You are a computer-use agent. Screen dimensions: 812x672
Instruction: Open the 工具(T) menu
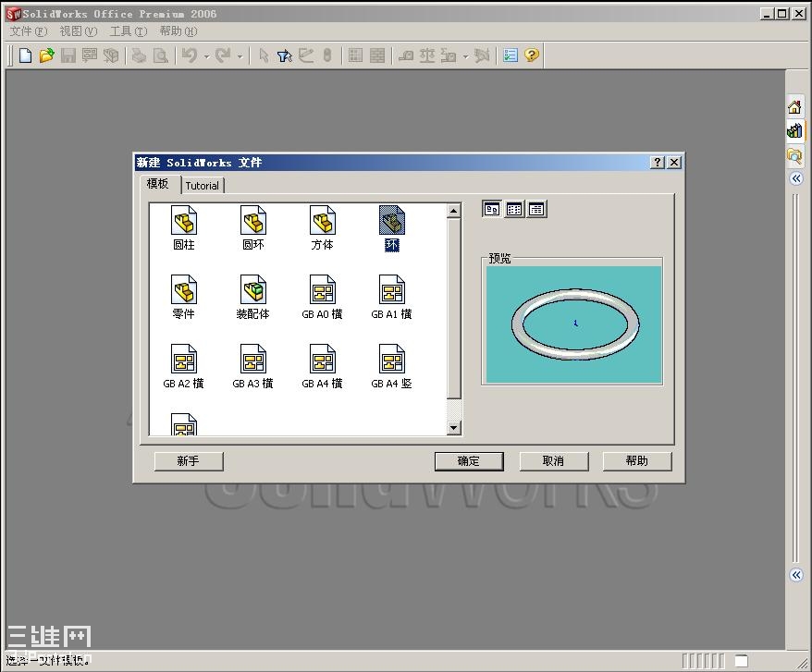129,31
